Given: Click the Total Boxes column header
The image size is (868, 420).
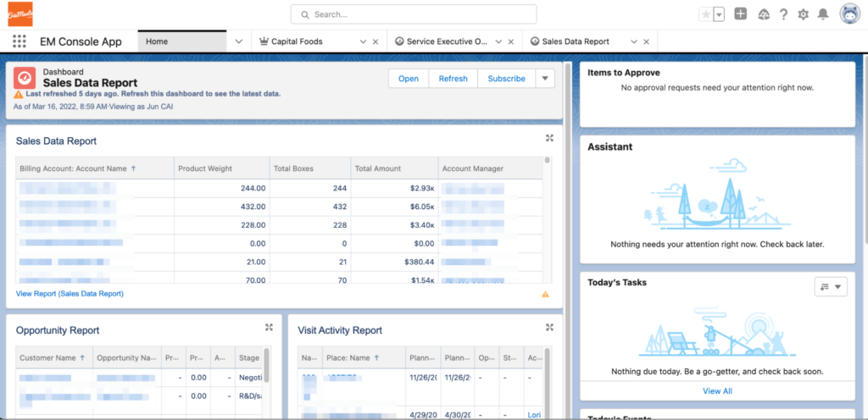Looking at the screenshot, I should [310, 169].
